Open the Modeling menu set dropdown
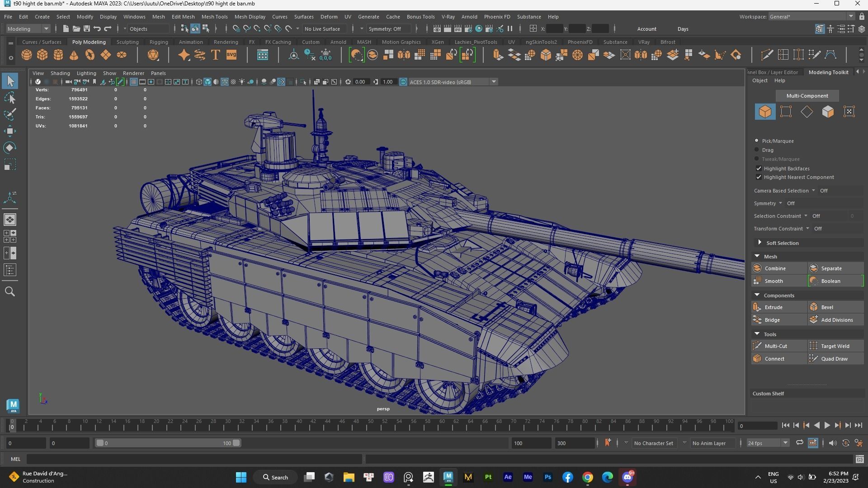The height and width of the screenshot is (488, 868). [28, 29]
